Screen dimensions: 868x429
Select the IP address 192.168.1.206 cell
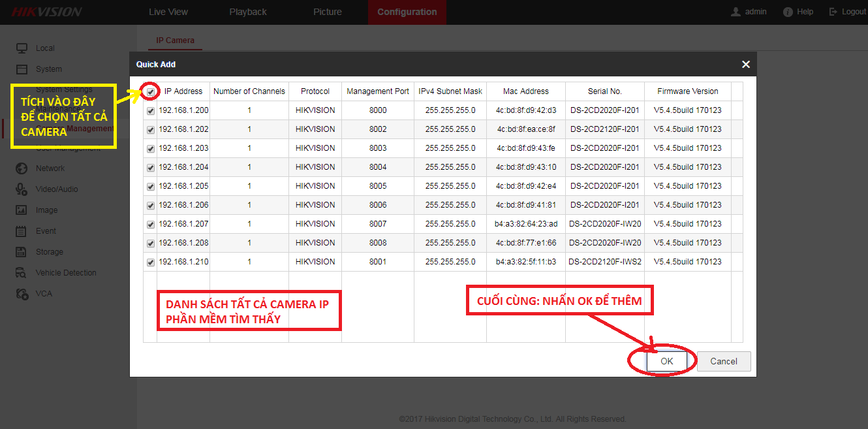[x=183, y=205]
